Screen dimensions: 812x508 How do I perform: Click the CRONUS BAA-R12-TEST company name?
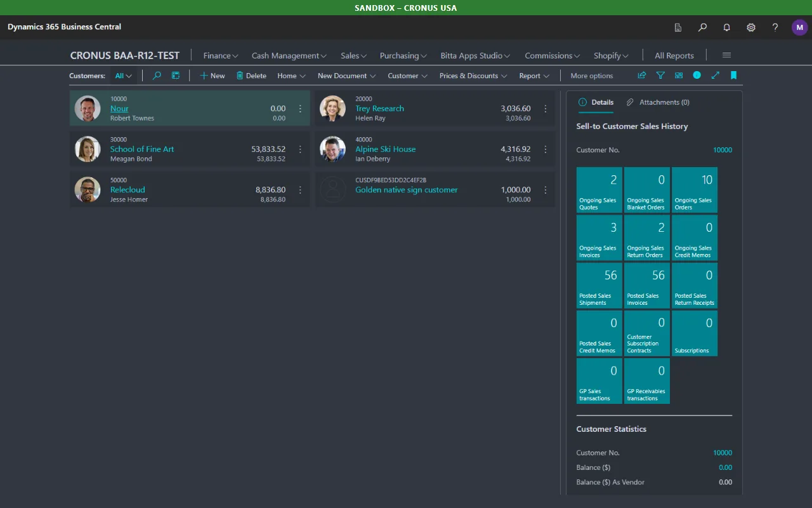coord(125,55)
